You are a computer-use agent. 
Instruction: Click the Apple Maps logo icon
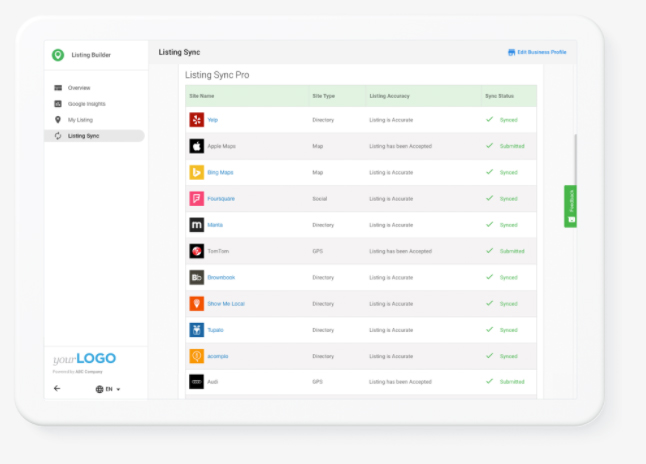tap(197, 146)
